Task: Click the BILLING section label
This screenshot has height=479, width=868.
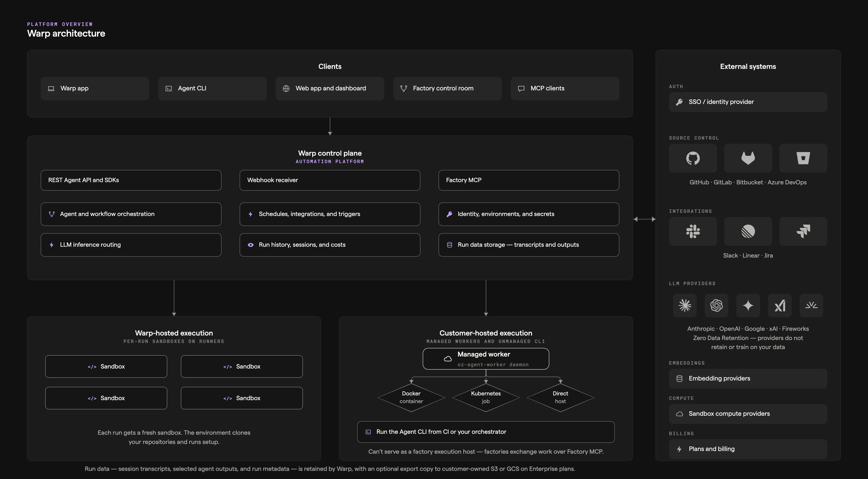Action: click(681, 434)
